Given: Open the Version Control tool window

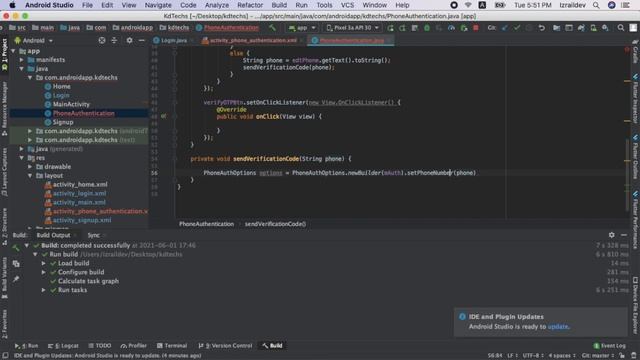Looking at the screenshot, I should (x=225, y=346).
